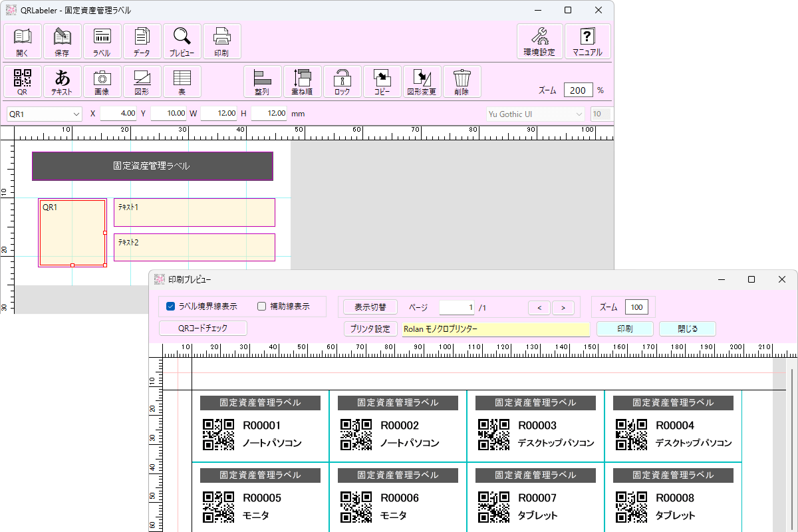Image resolution: width=798 pixels, height=532 pixels.
Task: Click the W width field
Action: (x=219, y=114)
